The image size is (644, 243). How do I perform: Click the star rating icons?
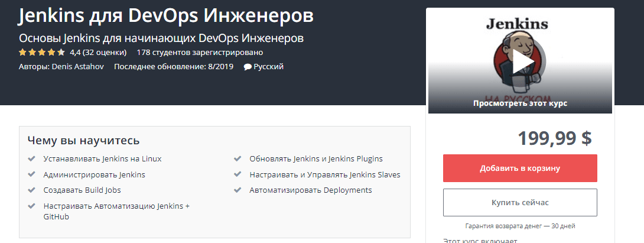click(42, 53)
